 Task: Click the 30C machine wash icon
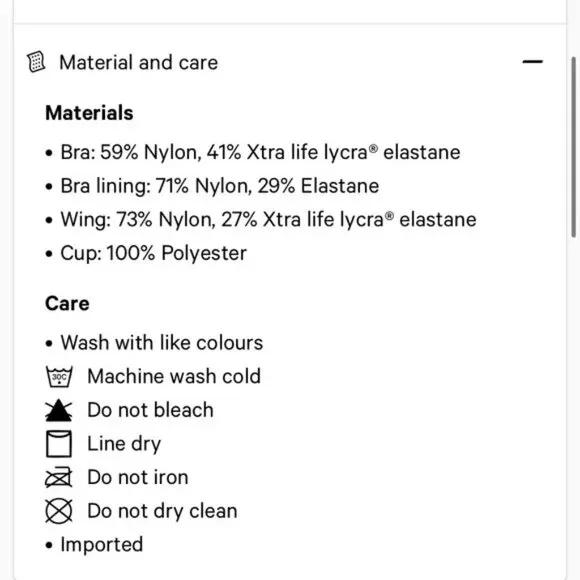point(59,377)
